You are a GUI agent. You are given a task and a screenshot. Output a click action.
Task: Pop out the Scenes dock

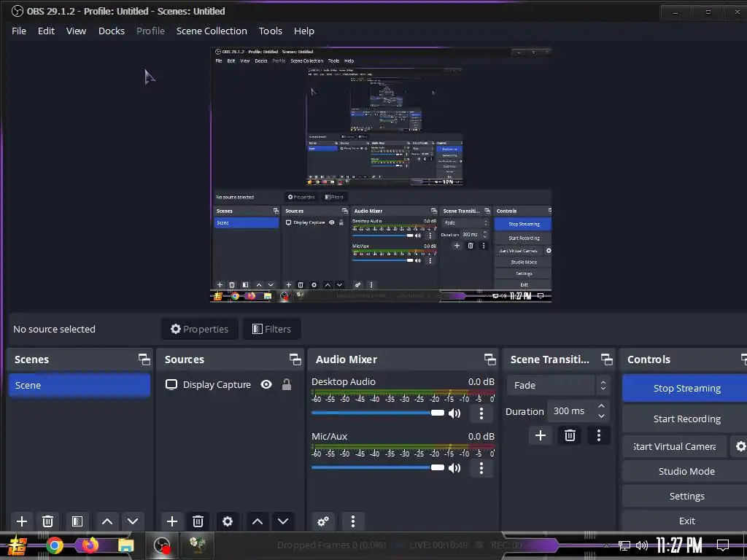144,359
